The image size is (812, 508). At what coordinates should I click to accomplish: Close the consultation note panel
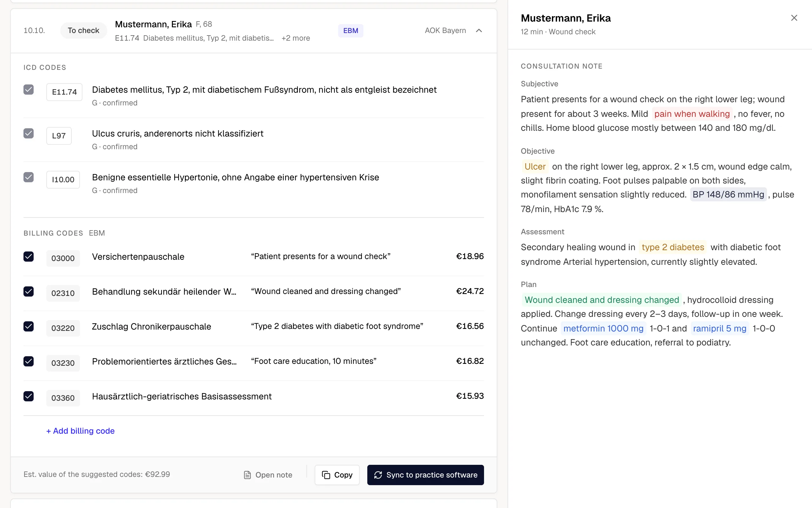[794, 18]
